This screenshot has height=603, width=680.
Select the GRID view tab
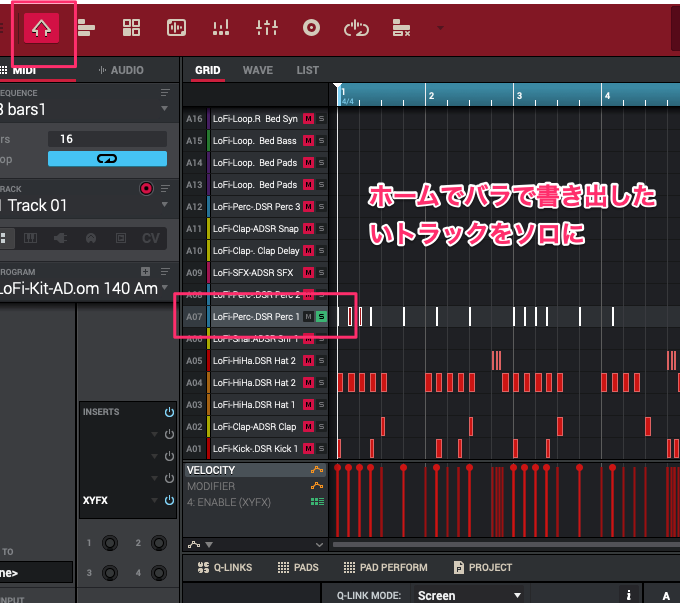[208, 70]
